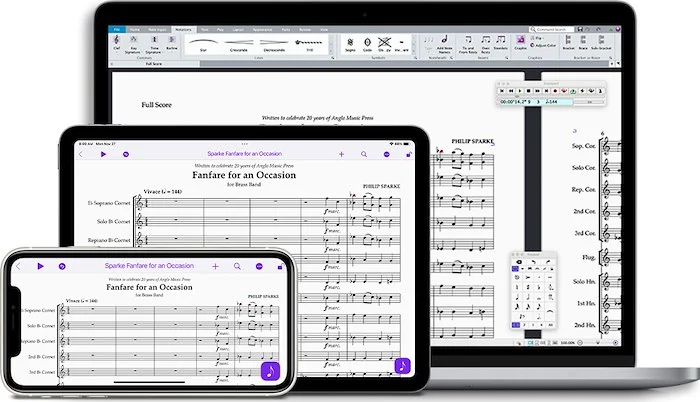Select voice 1 on Keypad

click(x=516, y=325)
